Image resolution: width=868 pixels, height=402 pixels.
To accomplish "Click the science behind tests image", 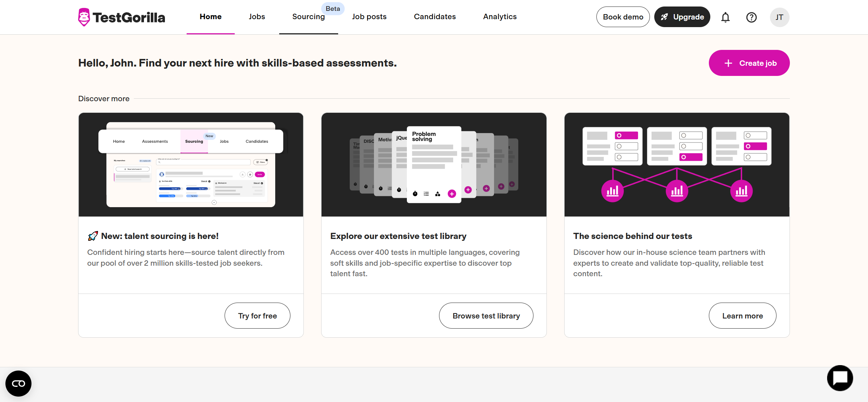I will (x=677, y=164).
